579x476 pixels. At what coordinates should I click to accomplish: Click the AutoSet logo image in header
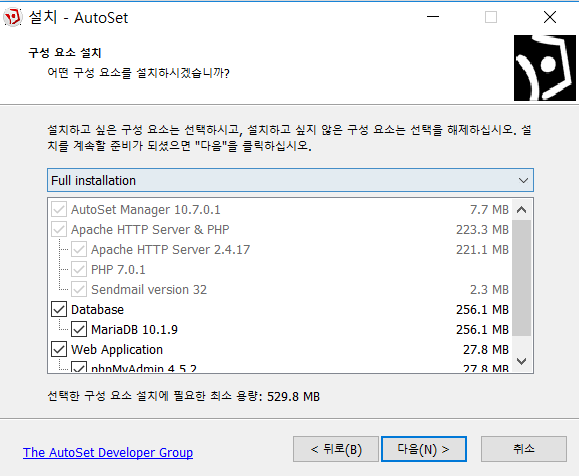point(544,68)
